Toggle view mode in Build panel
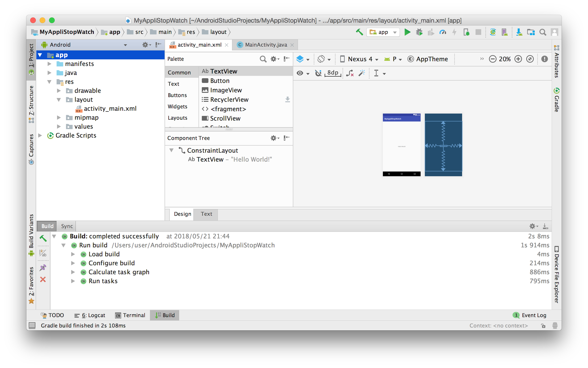588x368 pixels. pos(43,253)
